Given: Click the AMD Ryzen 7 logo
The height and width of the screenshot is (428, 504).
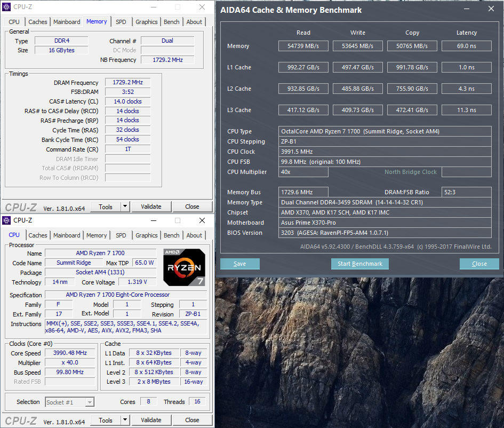Looking at the screenshot, I should click(x=184, y=267).
